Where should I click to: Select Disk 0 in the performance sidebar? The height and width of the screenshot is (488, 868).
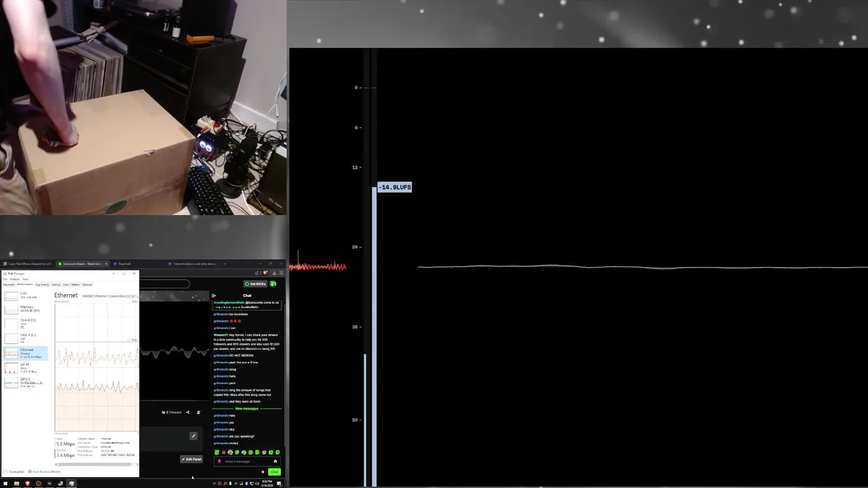26,323
